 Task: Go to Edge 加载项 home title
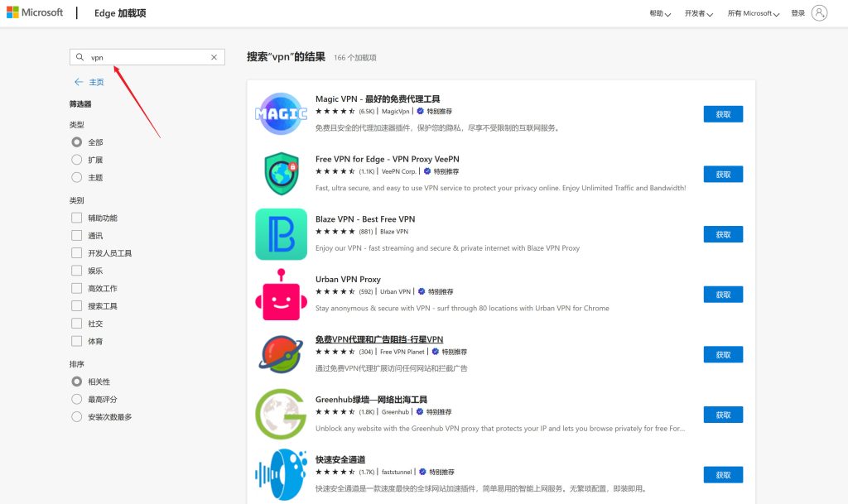tap(120, 13)
